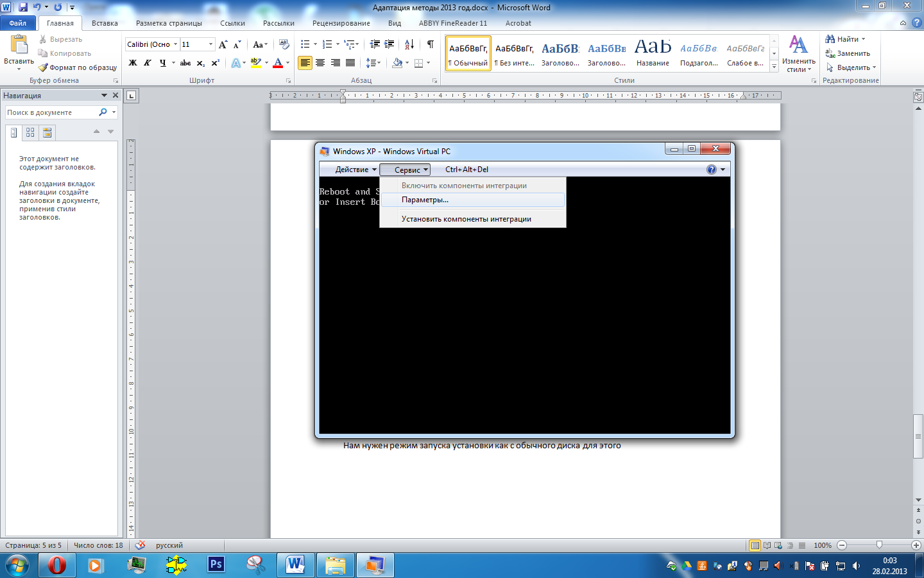
Task: Apply the Название style
Action: point(653,53)
